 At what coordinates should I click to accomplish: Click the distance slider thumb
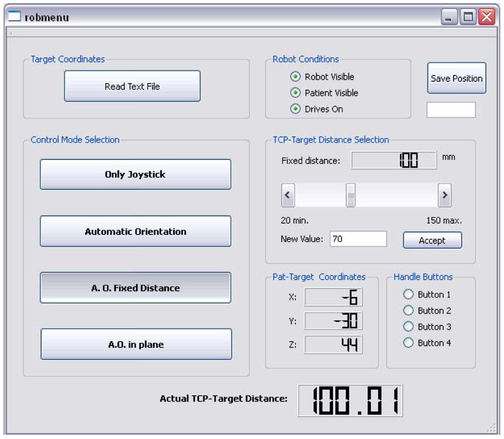coord(351,195)
